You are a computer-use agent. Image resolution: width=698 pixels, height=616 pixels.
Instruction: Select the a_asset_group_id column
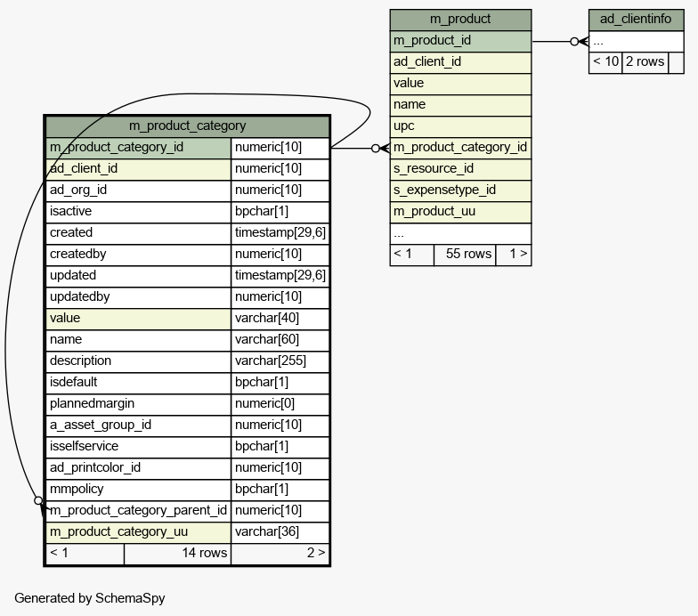[138, 425]
